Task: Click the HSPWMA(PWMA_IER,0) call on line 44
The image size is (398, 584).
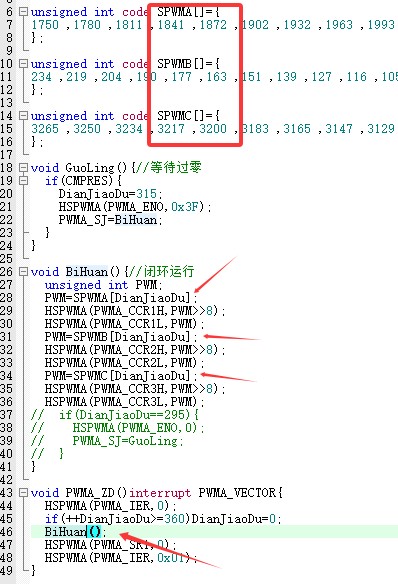Action: (x=108, y=506)
